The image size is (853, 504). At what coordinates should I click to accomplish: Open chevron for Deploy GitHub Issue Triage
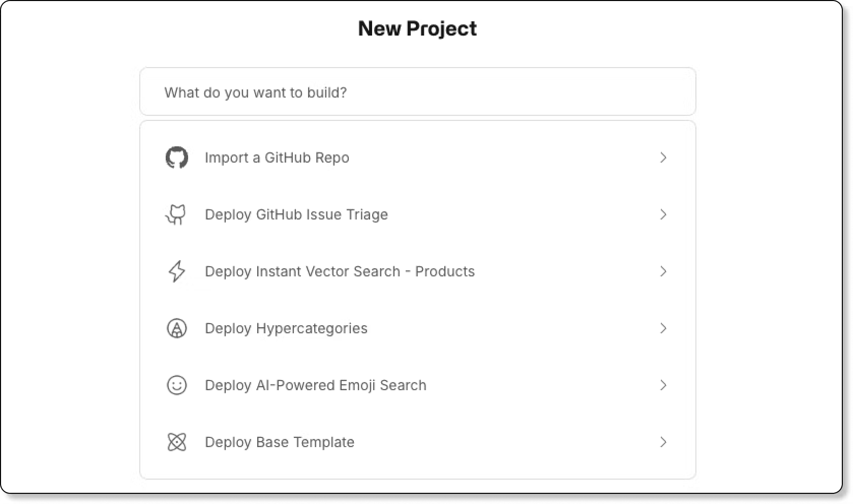coord(663,214)
